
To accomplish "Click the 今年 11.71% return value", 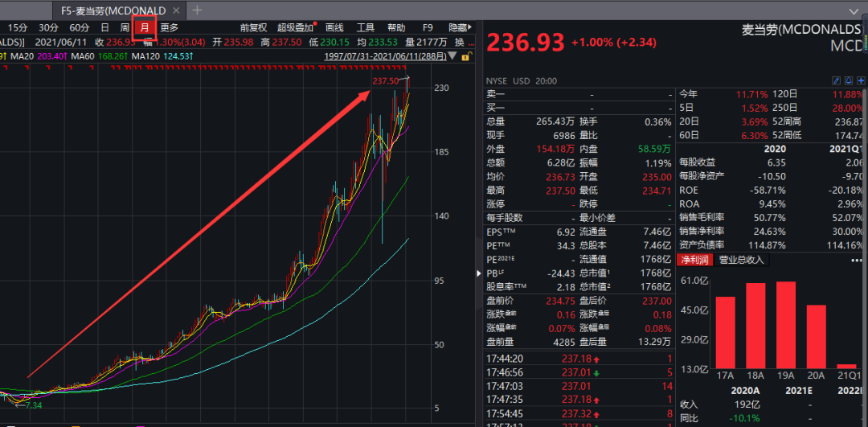I will point(751,93).
